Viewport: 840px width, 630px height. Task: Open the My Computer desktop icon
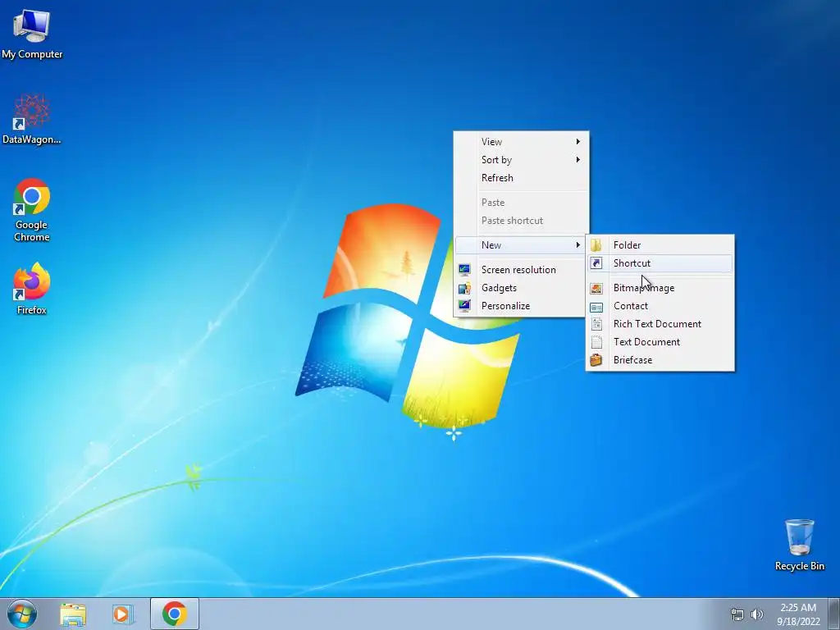coord(32,33)
